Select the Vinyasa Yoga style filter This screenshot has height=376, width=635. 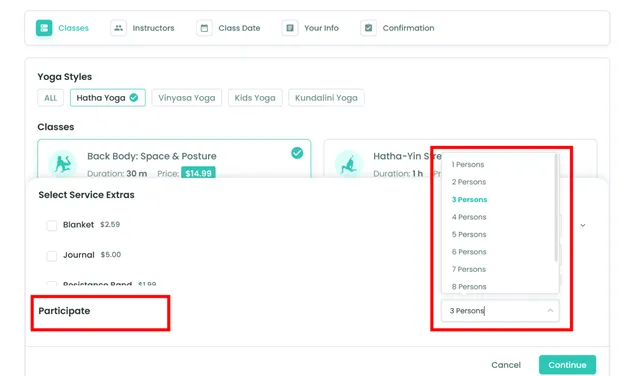pyautogui.click(x=187, y=98)
